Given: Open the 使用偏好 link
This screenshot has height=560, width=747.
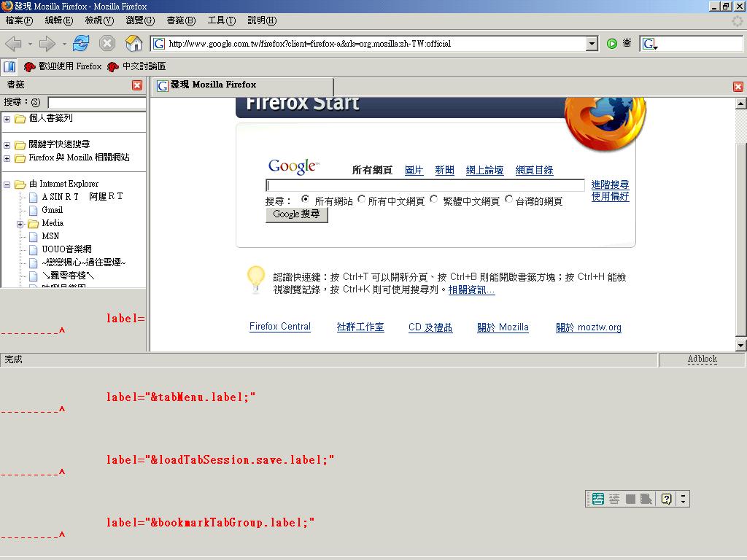Looking at the screenshot, I should tap(611, 196).
